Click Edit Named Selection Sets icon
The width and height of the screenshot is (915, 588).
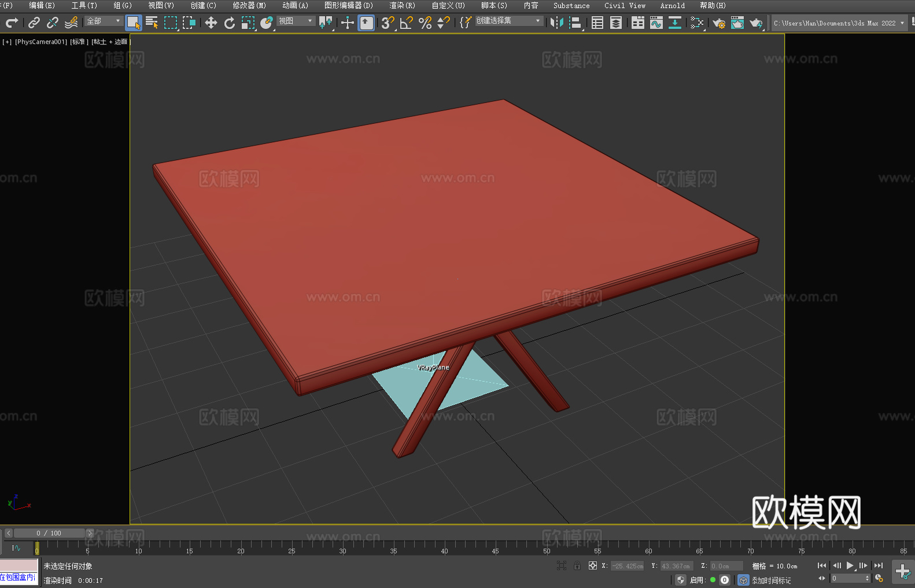click(465, 23)
